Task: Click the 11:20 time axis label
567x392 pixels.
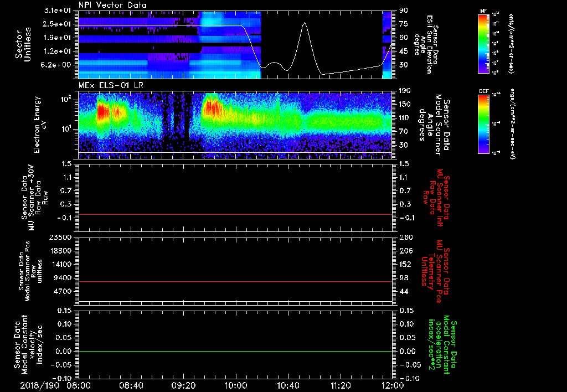Action: [341, 385]
